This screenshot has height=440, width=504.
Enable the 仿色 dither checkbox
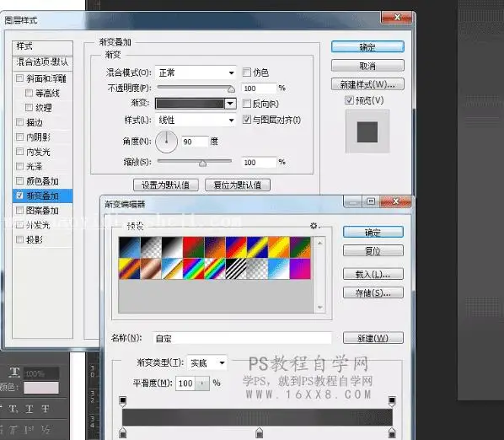click(x=247, y=72)
